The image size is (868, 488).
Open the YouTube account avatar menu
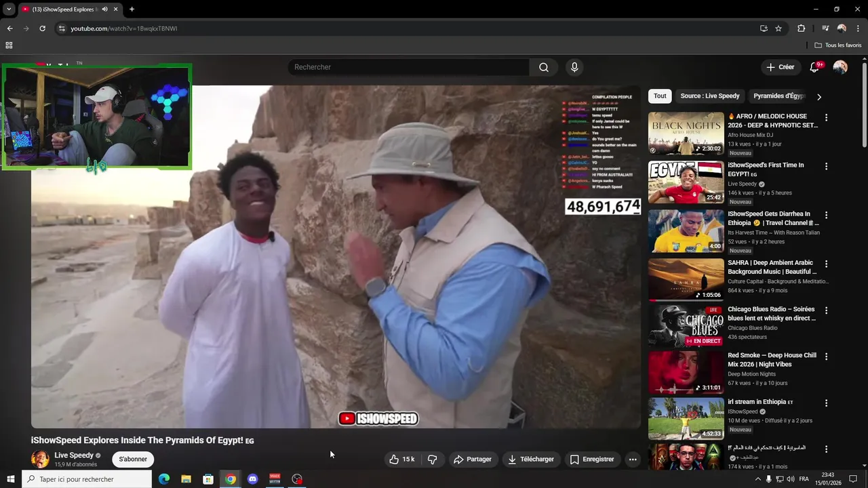click(x=840, y=67)
